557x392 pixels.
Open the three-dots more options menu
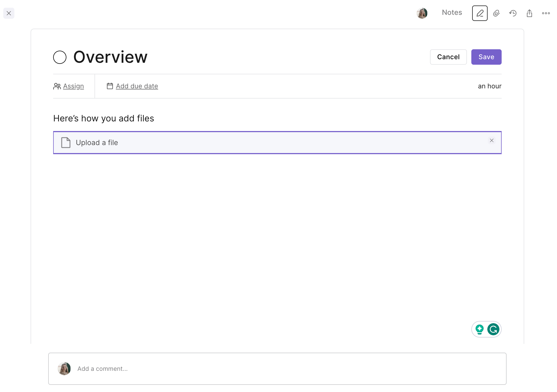tap(546, 13)
